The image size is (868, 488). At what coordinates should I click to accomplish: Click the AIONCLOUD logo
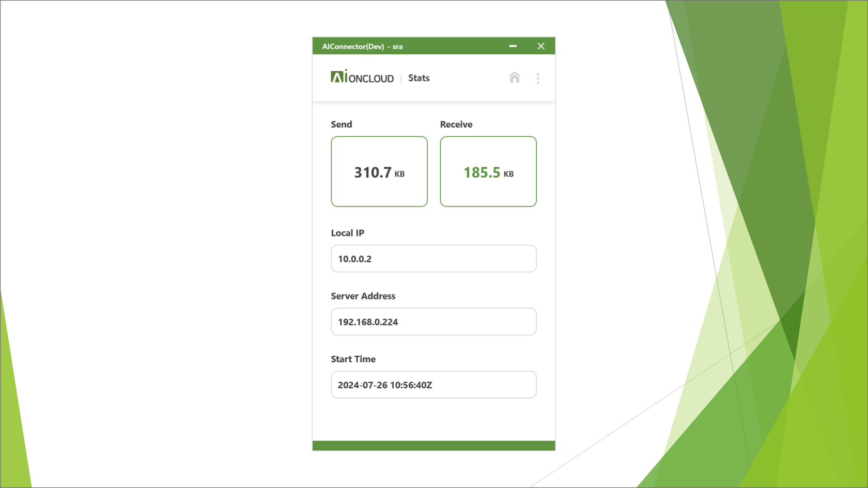[x=362, y=77]
